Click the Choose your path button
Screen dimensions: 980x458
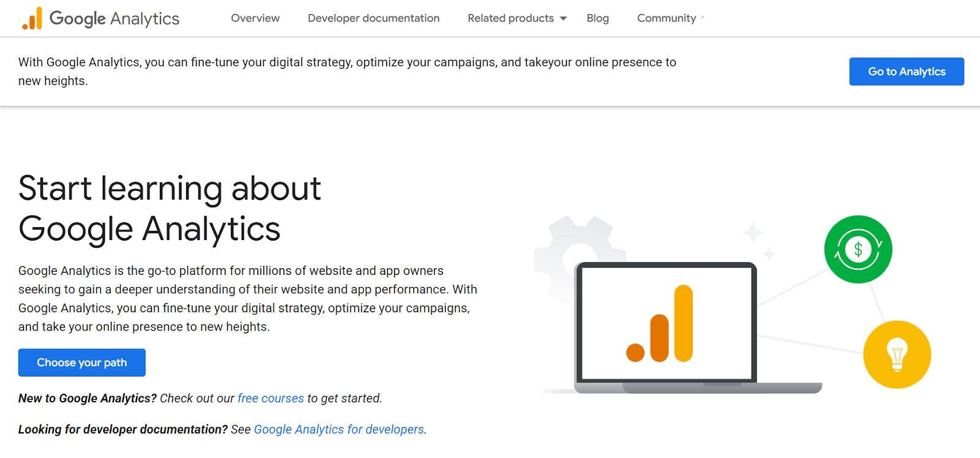pos(82,362)
